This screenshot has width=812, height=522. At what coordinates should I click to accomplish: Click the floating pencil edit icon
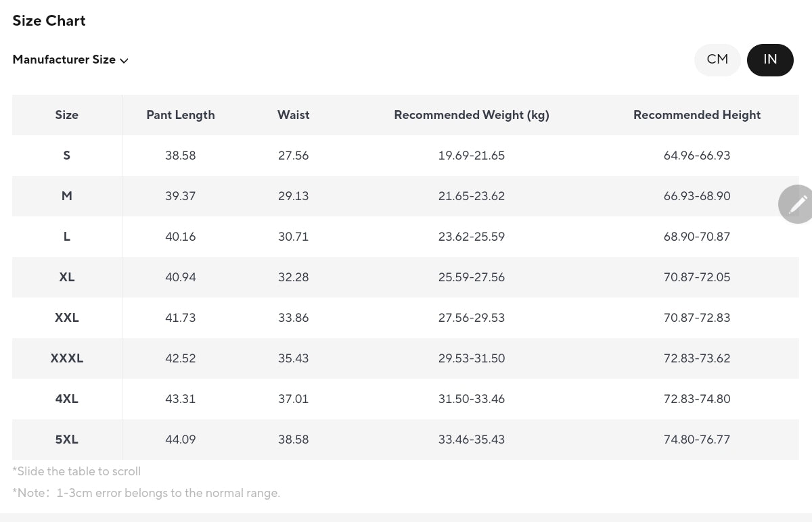tap(796, 204)
